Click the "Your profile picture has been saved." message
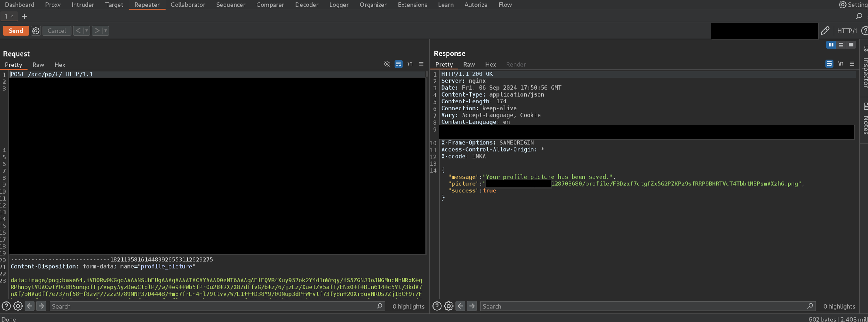 tap(548, 177)
